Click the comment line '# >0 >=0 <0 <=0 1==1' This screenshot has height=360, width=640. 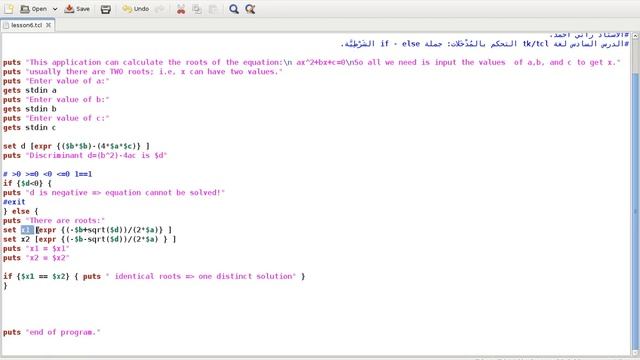tap(47, 174)
